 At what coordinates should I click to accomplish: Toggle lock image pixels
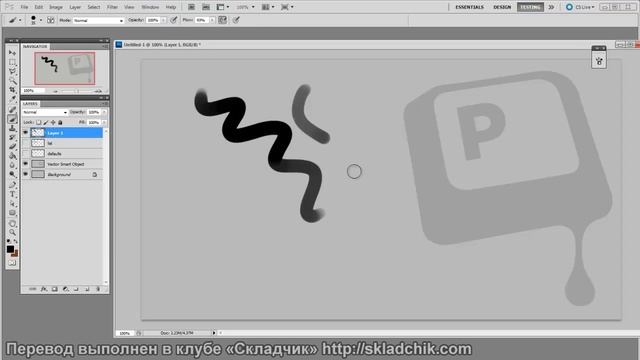46,122
